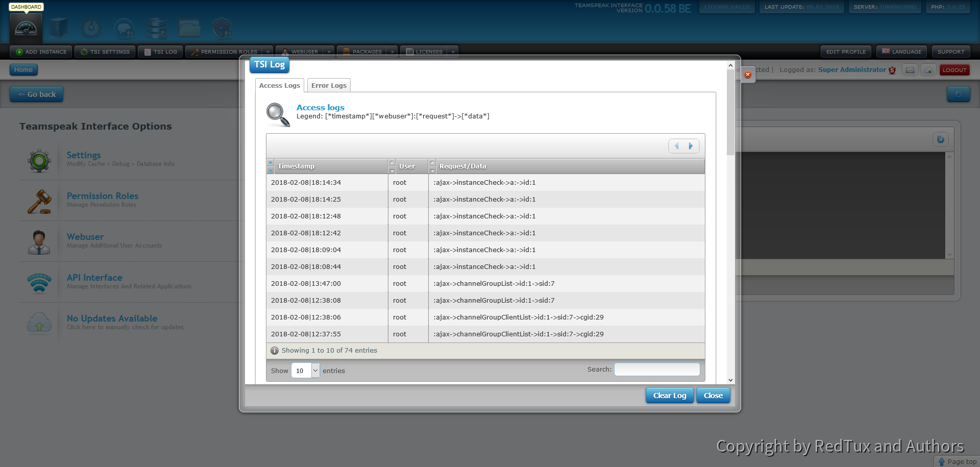Close the dialog with orange X icon
This screenshot has width=980, height=467.
(747, 75)
